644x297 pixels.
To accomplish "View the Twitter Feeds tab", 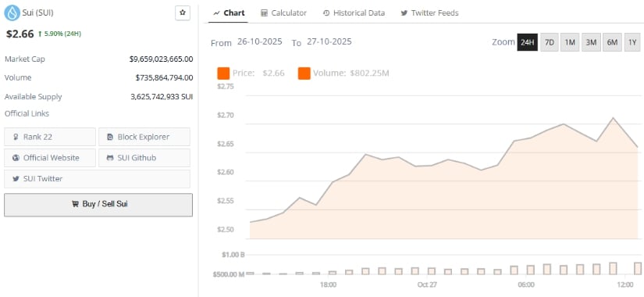I will pyautogui.click(x=429, y=13).
